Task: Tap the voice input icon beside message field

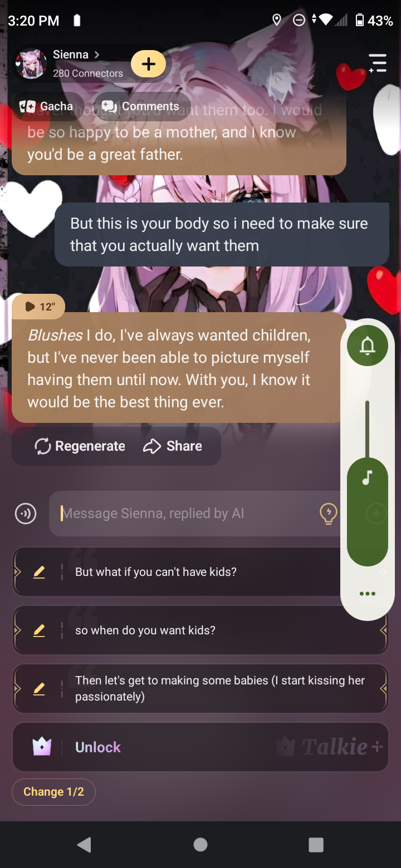Action: [x=26, y=514]
